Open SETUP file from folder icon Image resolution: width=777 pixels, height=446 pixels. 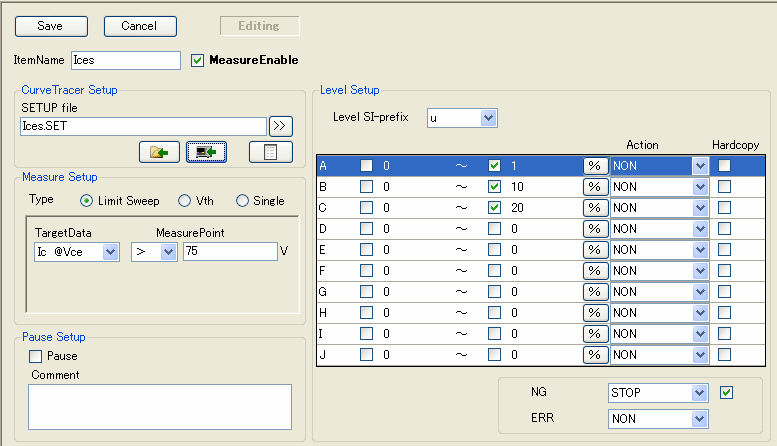159,152
